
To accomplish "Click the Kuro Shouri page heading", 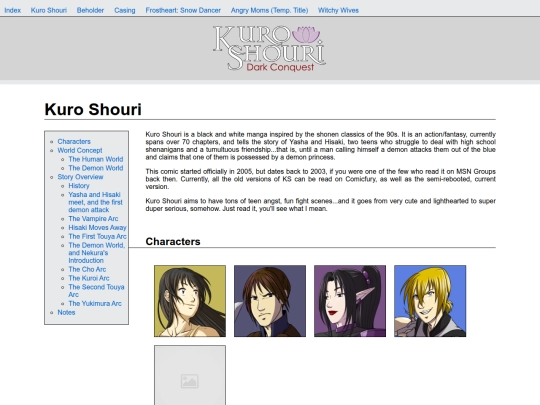I will (x=93, y=110).
